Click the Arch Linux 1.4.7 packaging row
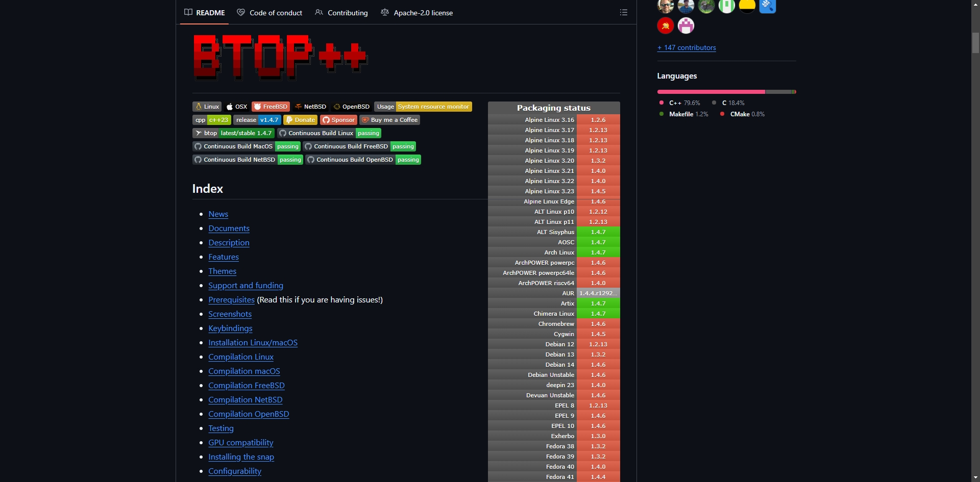The image size is (980, 482). (554, 252)
